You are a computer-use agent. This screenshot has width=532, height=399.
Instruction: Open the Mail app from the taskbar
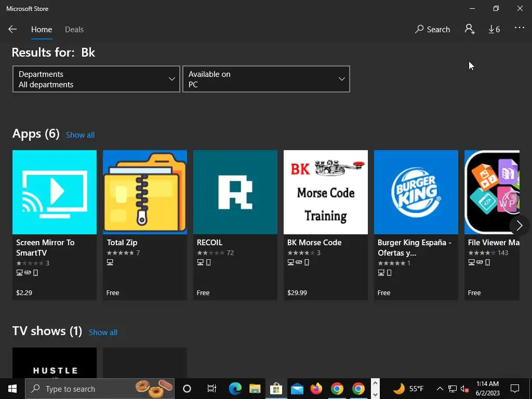pos(297,389)
